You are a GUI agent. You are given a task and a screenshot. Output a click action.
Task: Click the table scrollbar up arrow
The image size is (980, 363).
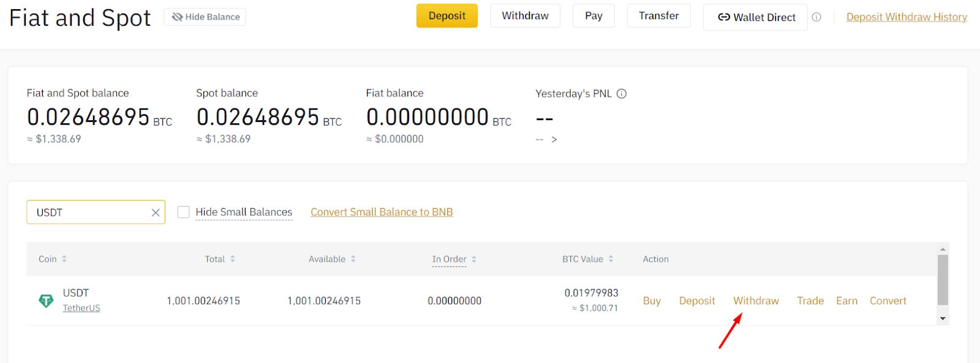click(x=943, y=249)
